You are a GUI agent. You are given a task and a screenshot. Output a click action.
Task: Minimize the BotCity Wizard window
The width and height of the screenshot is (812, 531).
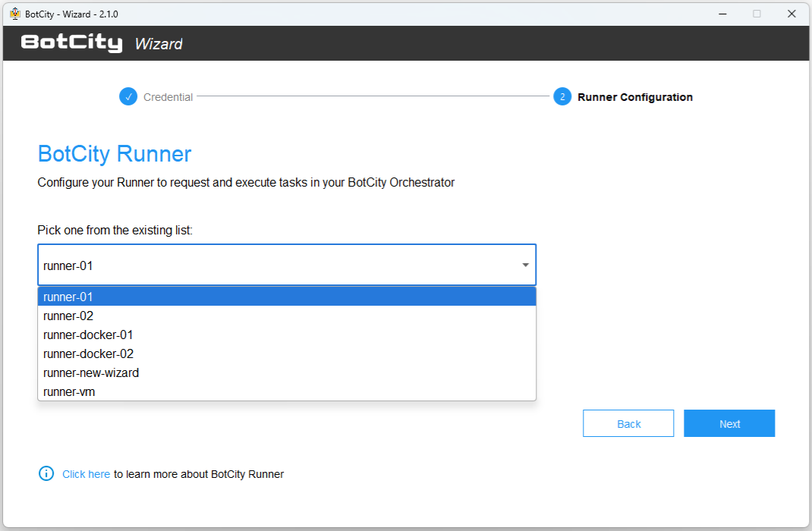722,14
